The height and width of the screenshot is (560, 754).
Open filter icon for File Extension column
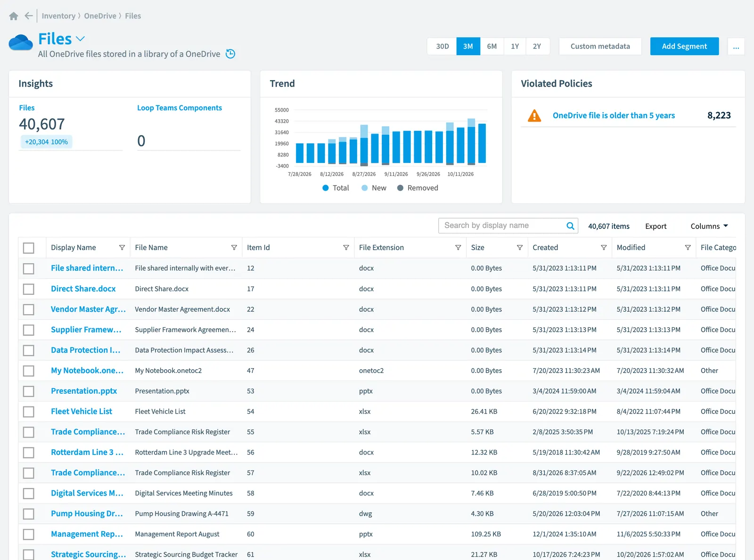458,248
